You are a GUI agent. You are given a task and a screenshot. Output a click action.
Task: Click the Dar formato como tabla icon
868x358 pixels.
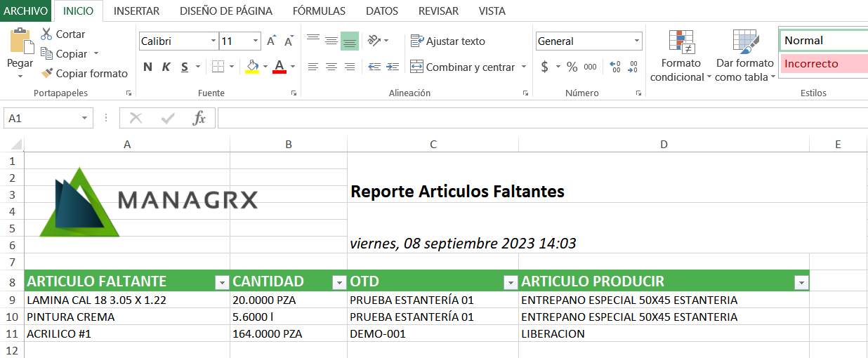click(745, 43)
